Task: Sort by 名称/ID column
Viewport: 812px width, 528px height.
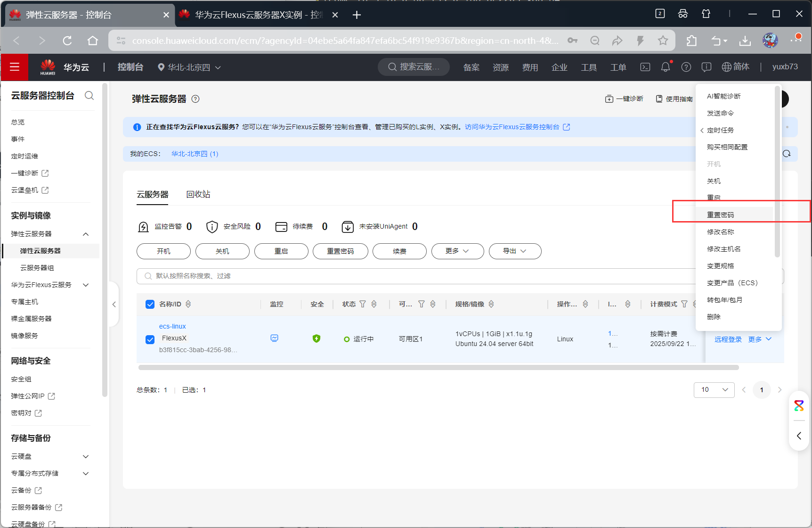Action: (188, 304)
